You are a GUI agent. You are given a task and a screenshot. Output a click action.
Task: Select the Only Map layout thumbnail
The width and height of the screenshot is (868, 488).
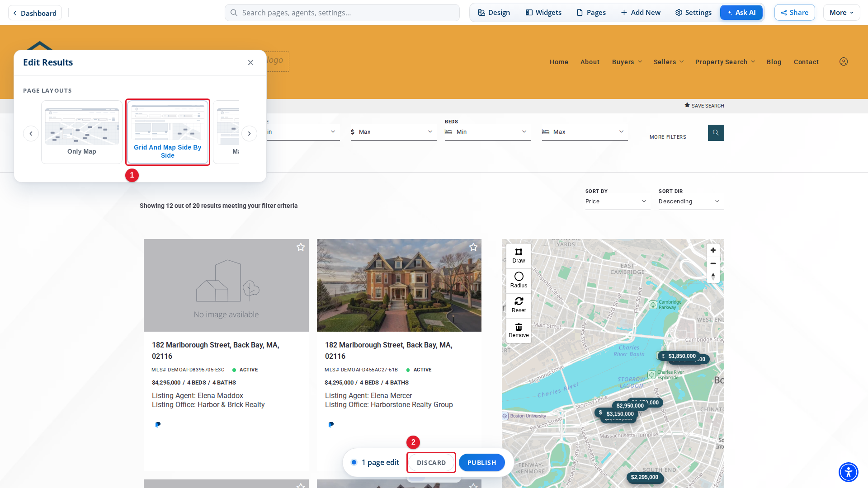[82, 132]
